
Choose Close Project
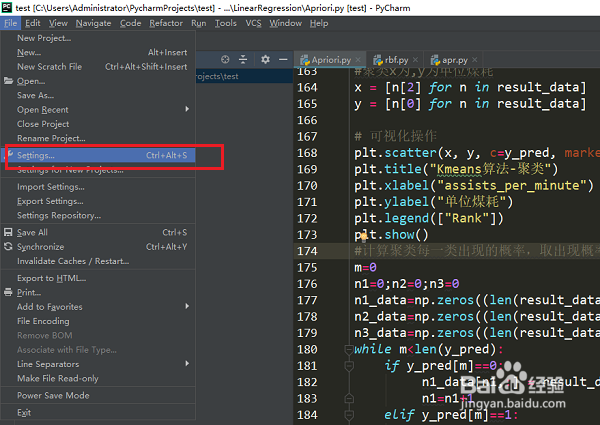(x=98, y=124)
